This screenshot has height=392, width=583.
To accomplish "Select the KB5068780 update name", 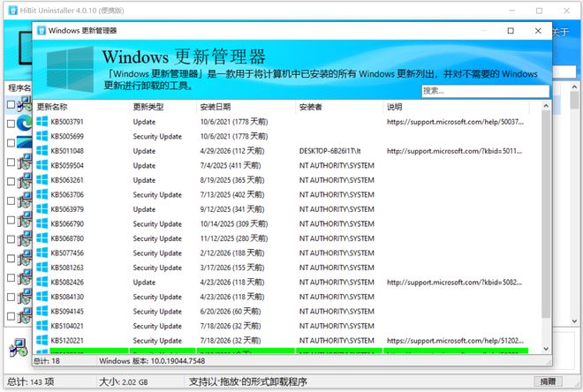I will tap(67, 238).
